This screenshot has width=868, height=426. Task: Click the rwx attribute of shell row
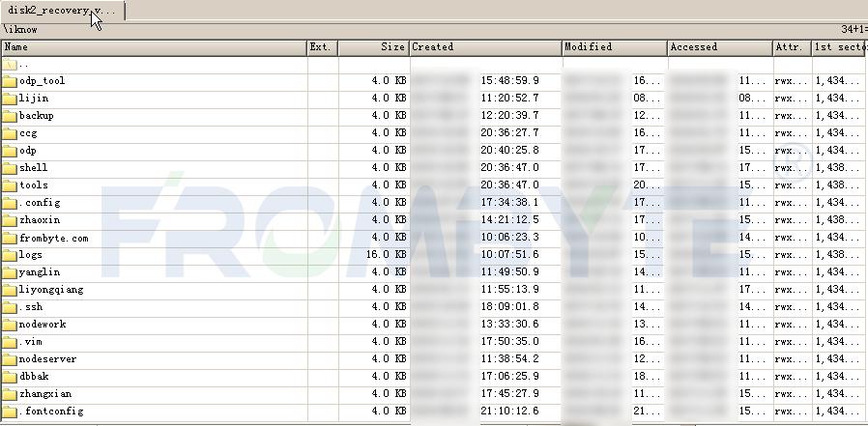tap(791, 168)
